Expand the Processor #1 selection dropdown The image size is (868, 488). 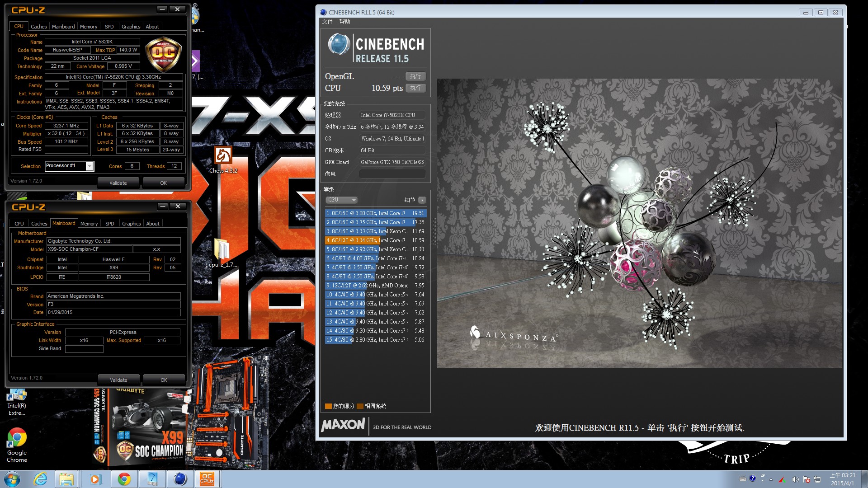(90, 166)
